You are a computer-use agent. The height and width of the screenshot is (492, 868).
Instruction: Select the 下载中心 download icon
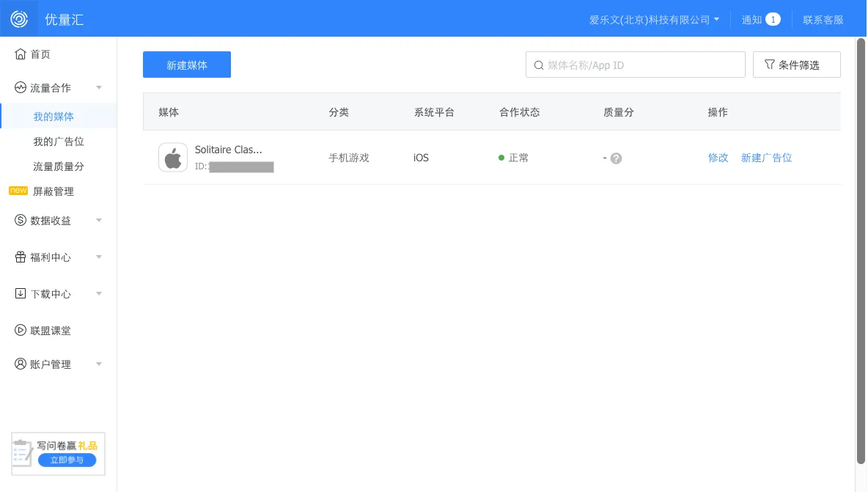[20, 293]
